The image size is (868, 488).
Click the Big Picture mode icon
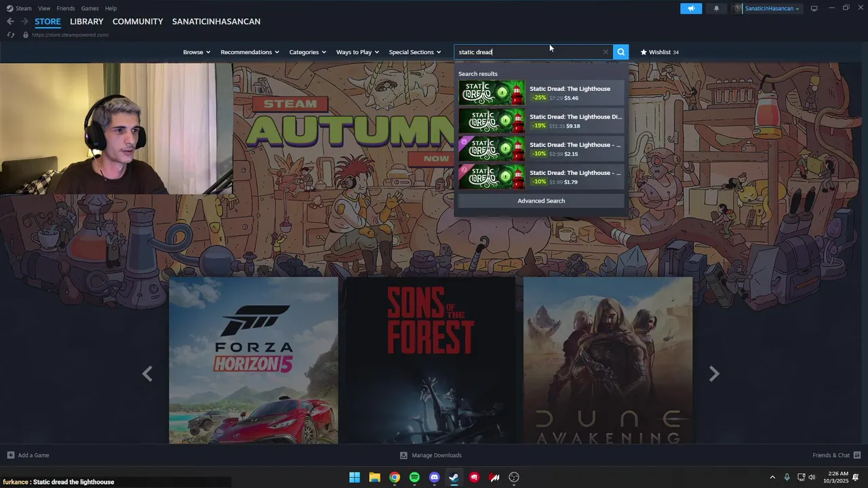814,8
